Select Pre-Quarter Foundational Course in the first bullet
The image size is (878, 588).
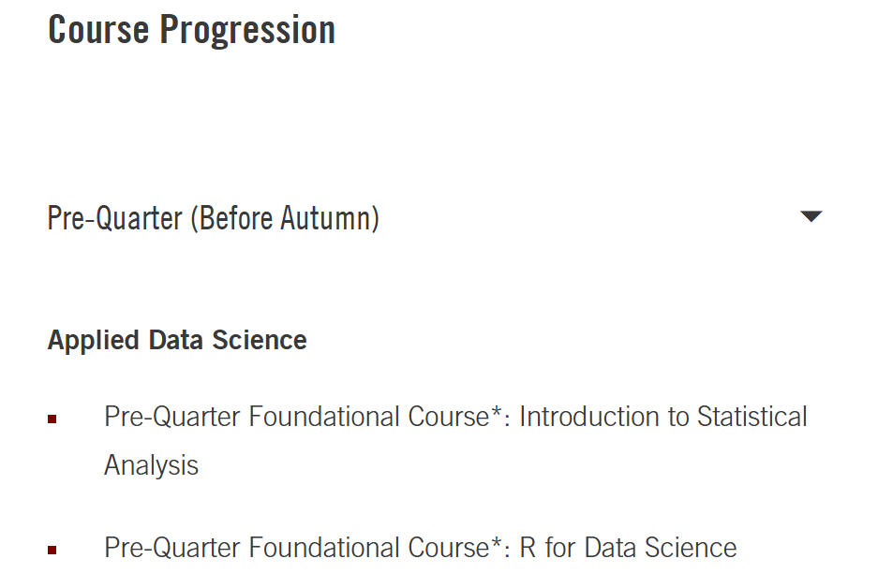tap(297, 417)
